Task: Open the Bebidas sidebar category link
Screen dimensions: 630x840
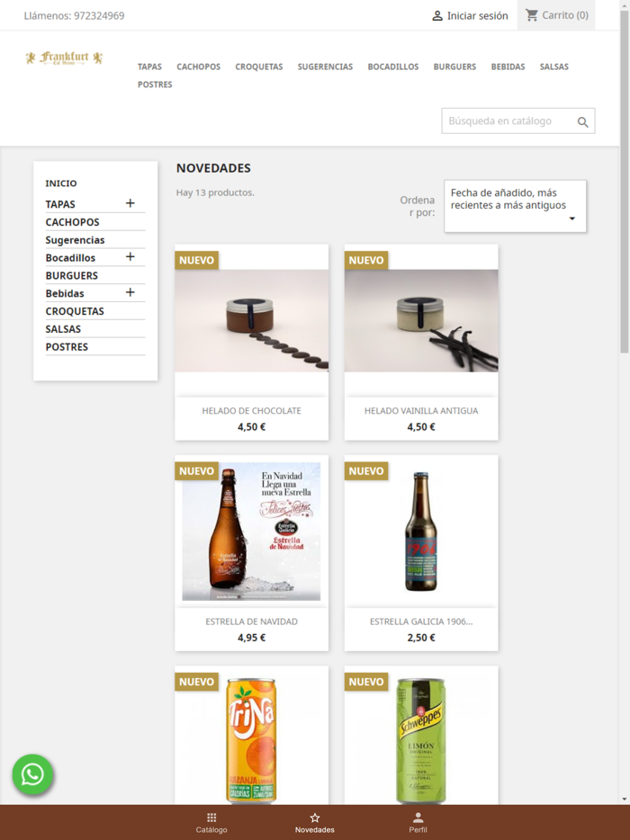Action: coord(65,293)
